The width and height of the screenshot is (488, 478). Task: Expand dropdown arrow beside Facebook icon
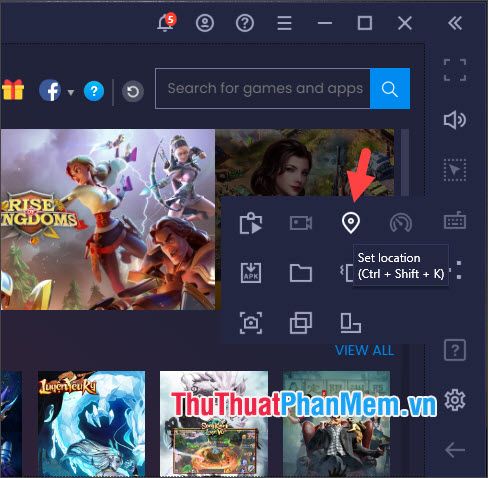(71, 92)
